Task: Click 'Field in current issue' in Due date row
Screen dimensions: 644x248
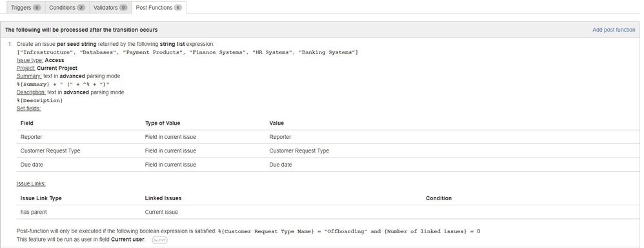Action: [170, 165]
